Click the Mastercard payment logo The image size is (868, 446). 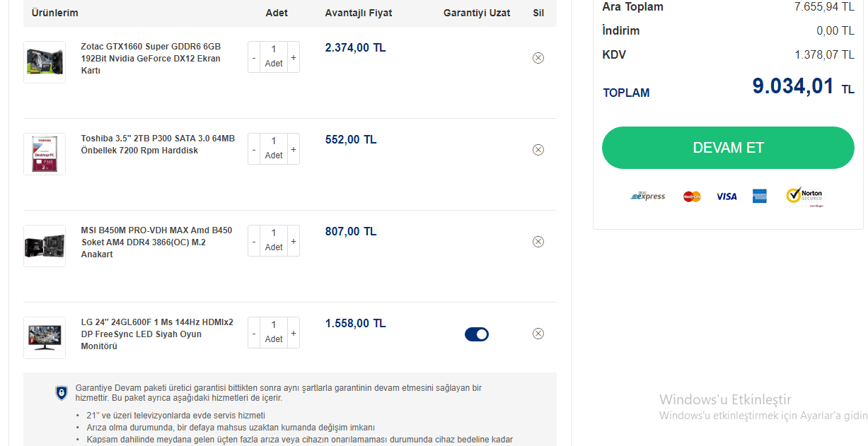[692, 196]
